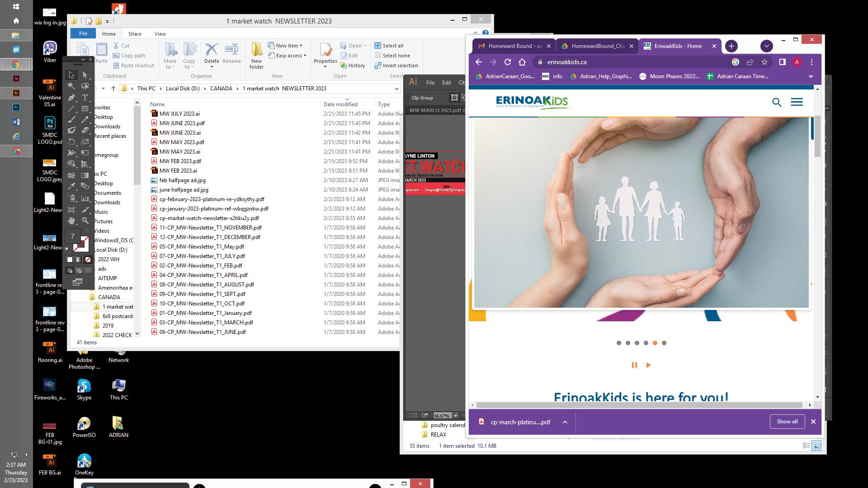Select the Rotate tool
This screenshot has height=488, width=868.
(x=71, y=142)
